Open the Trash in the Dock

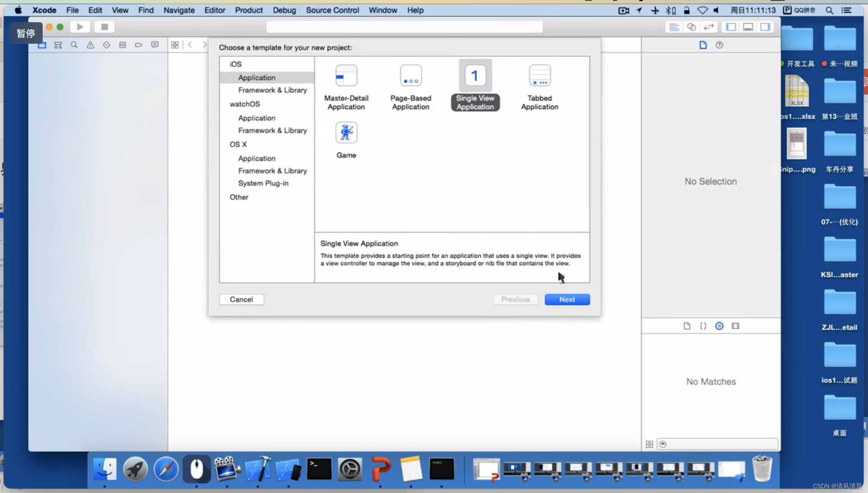762,469
